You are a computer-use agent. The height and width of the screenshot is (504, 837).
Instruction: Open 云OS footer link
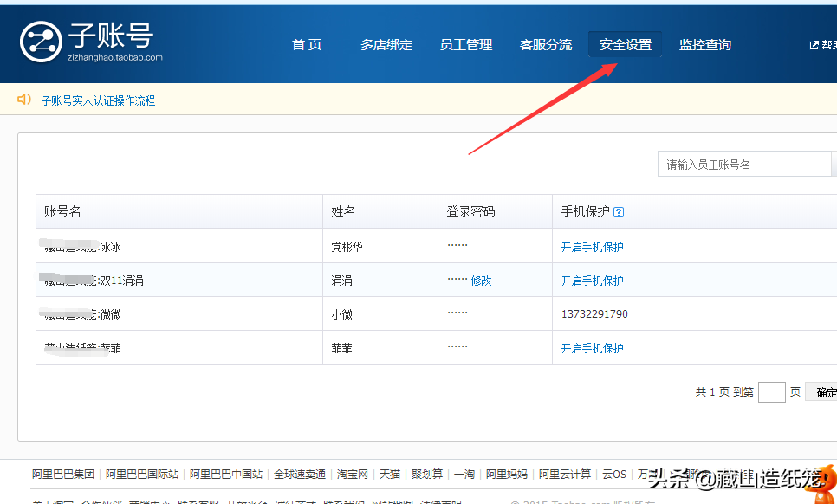tap(614, 474)
